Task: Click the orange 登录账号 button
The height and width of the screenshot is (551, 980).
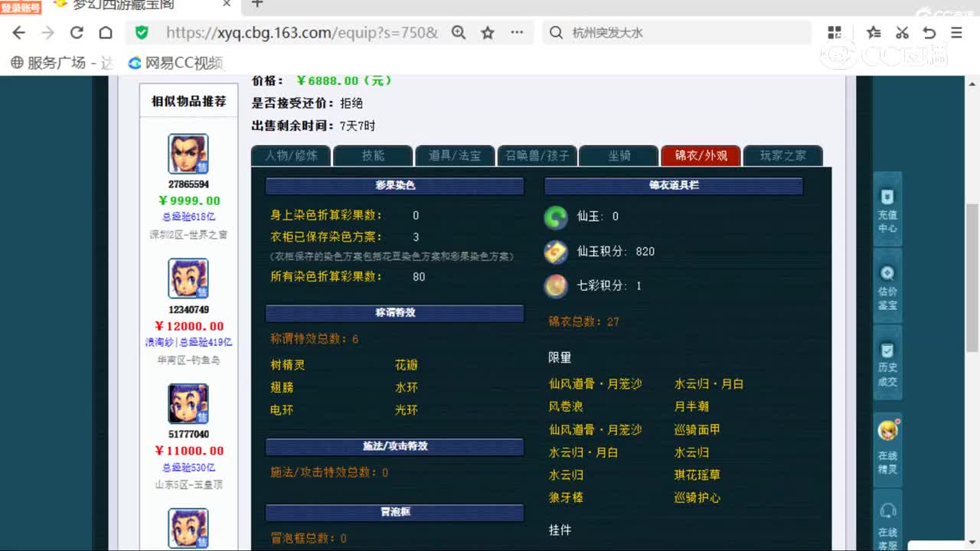Action: point(20,6)
